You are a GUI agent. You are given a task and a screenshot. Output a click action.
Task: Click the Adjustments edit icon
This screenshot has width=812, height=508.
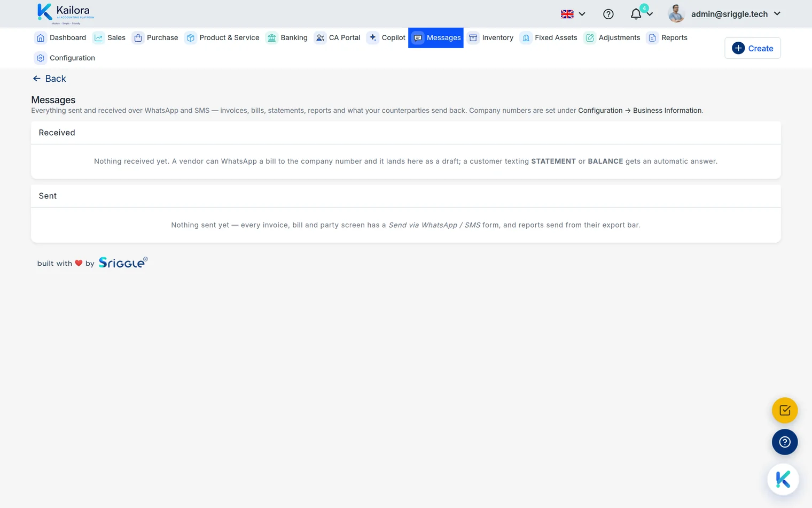(x=590, y=38)
